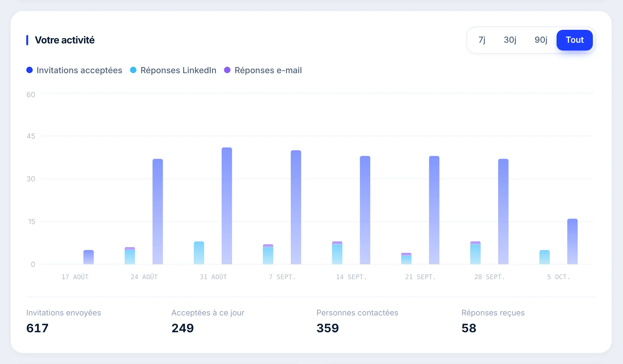
Task: Toggle the Réponses LinkedIn legend entry
Action: coord(173,70)
